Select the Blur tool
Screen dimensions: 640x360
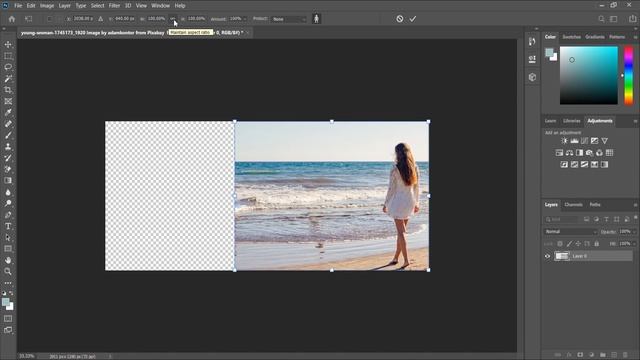click(8, 192)
